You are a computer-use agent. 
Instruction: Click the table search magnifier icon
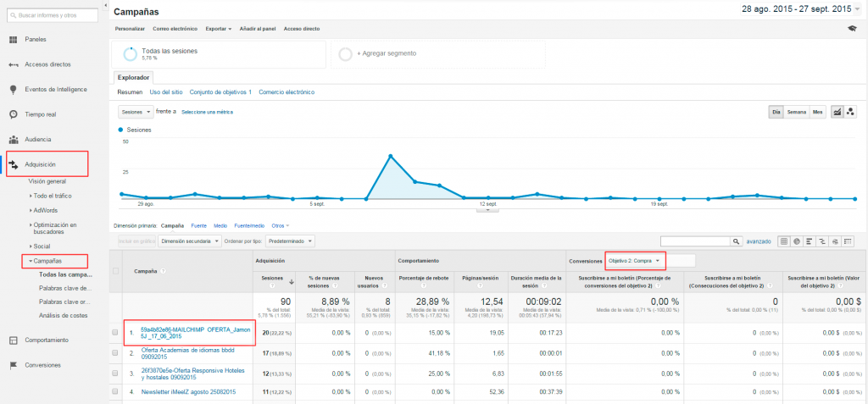(737, 241)
